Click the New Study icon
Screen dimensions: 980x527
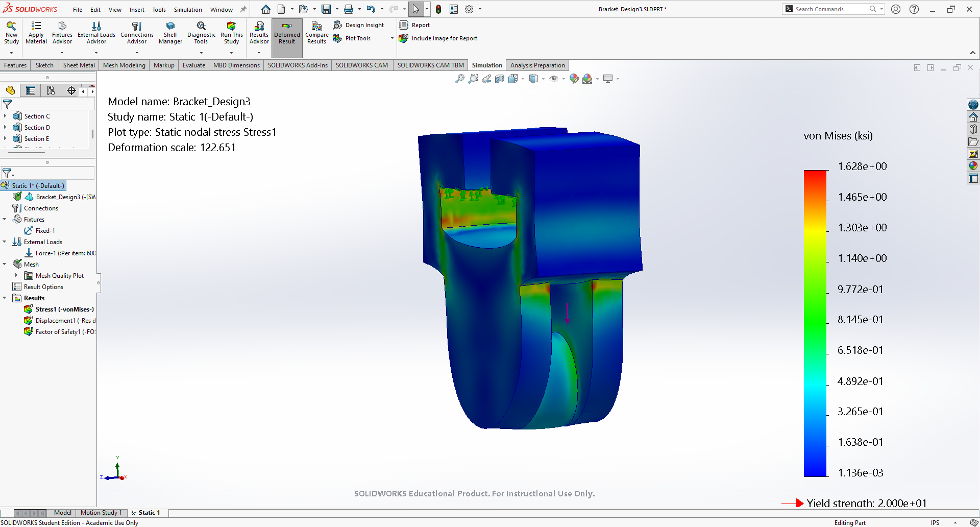coord(11,33)
